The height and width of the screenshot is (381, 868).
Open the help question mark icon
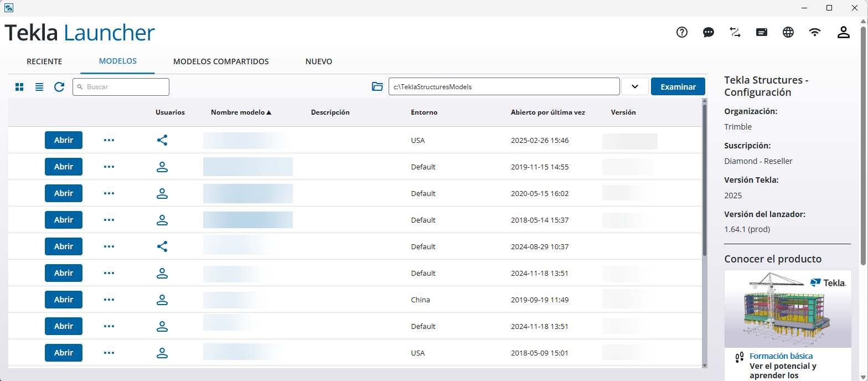[x=682, y=32]
